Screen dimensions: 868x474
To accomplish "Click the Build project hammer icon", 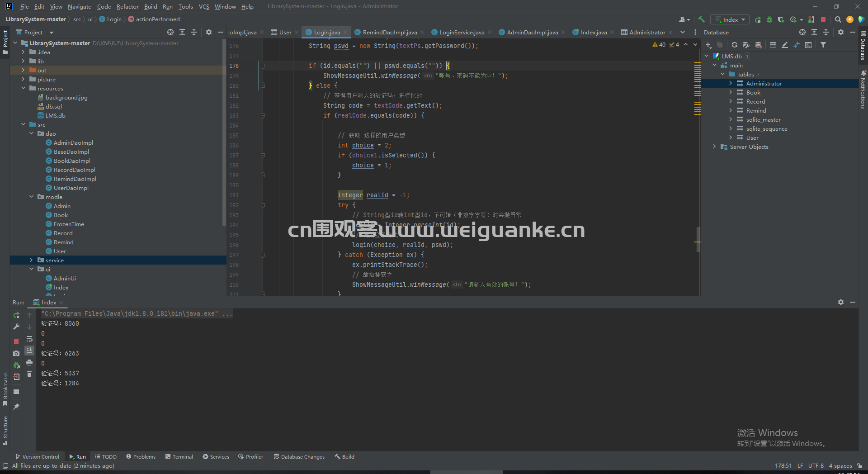I will (x=701, y=19).
